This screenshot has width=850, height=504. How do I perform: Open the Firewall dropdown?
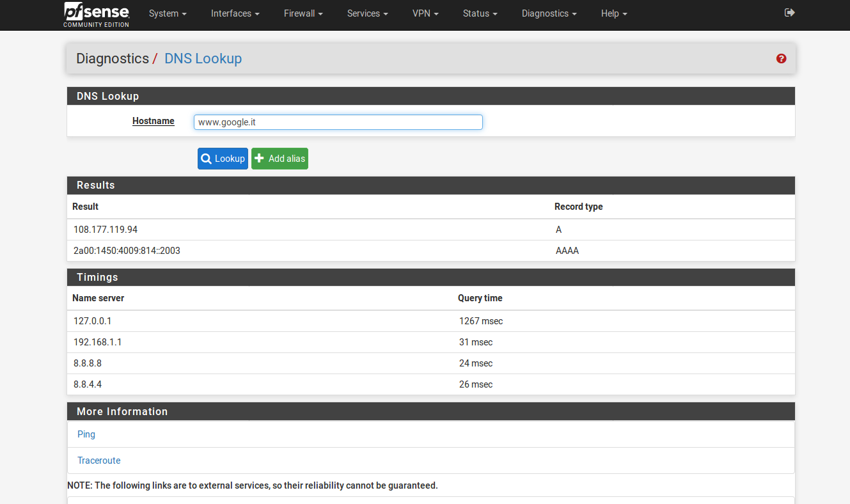(x=303, y=13)
